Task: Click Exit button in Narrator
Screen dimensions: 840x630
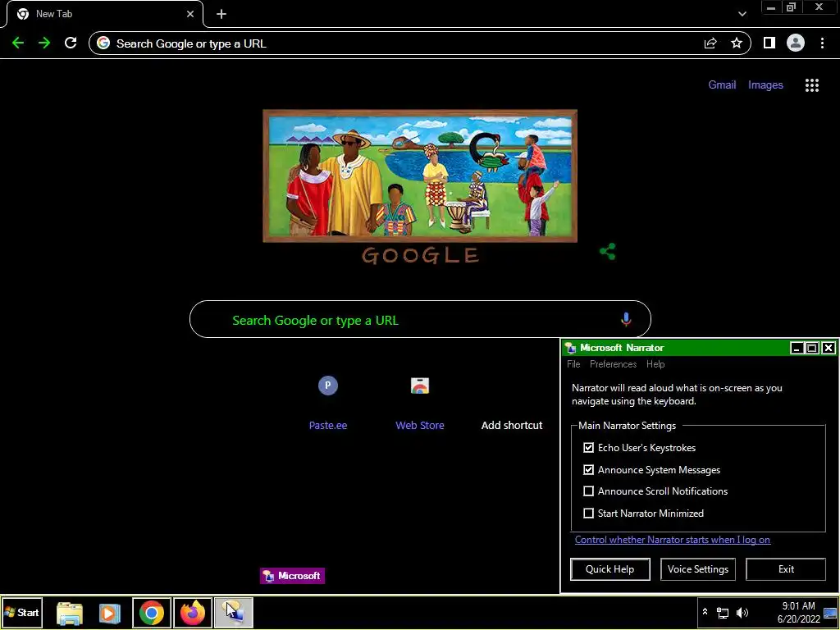Action: click(x=786, y=569)
